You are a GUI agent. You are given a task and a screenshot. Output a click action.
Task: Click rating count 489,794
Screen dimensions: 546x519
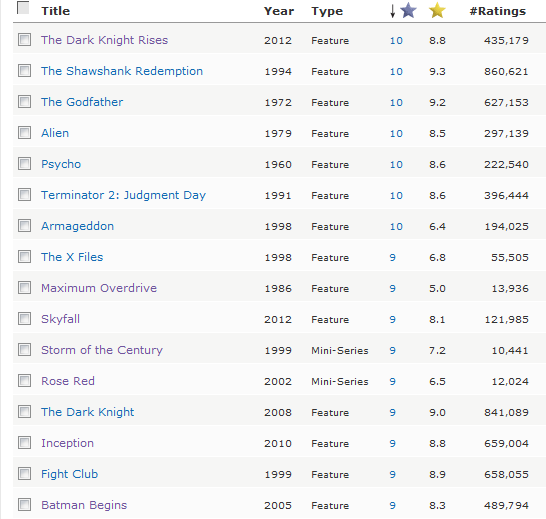(x=506, y=505)
